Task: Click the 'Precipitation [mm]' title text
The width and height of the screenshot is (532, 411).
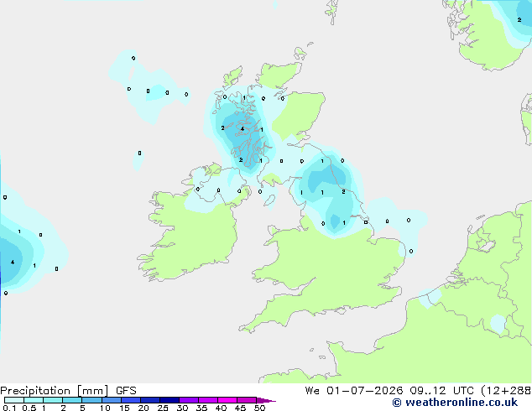Action: coord(55,391)
